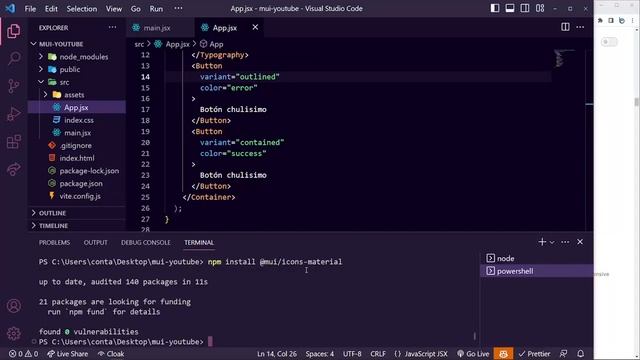Viewport: 640px width, 360px height.
Task: Toggle the switch in the browser window
Action: 609,42
